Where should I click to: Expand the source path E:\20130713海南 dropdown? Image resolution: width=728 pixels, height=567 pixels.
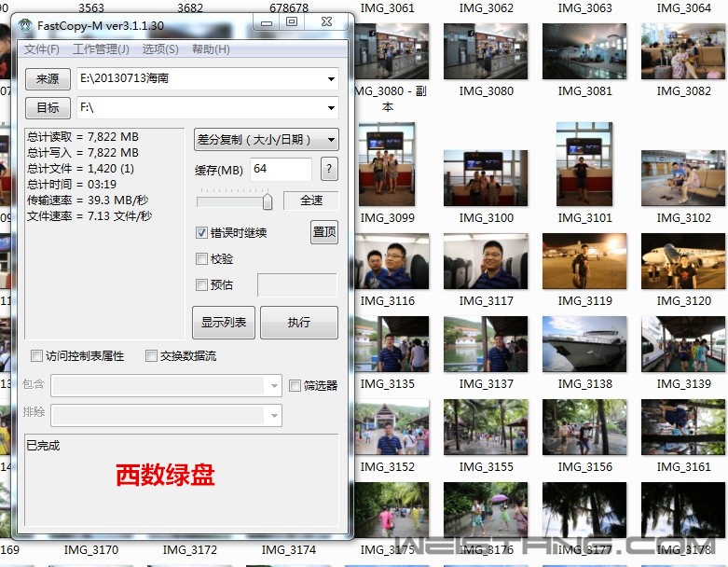(x=331, y=79)
